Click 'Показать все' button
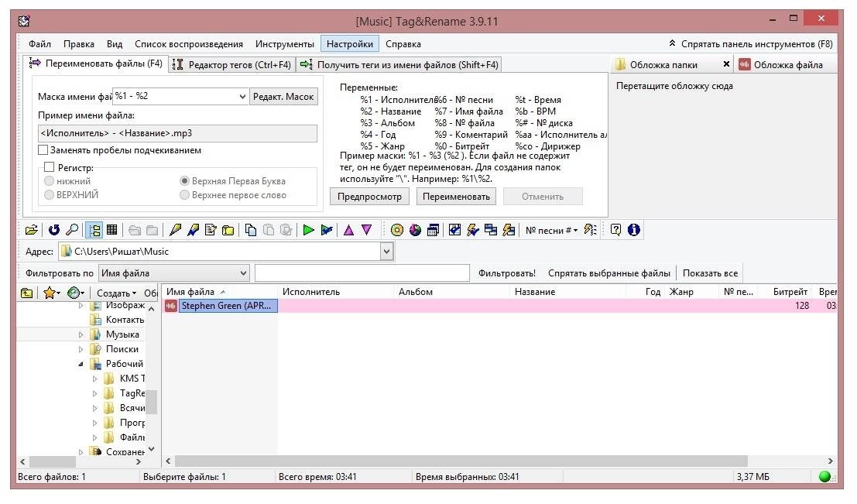This screenshot has height=504, width=857. point(710,273)
